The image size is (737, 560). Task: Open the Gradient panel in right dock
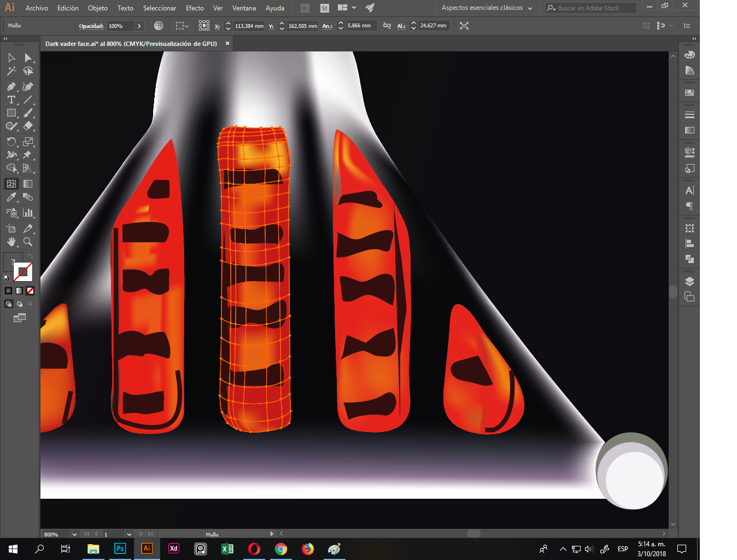point(689,130)
